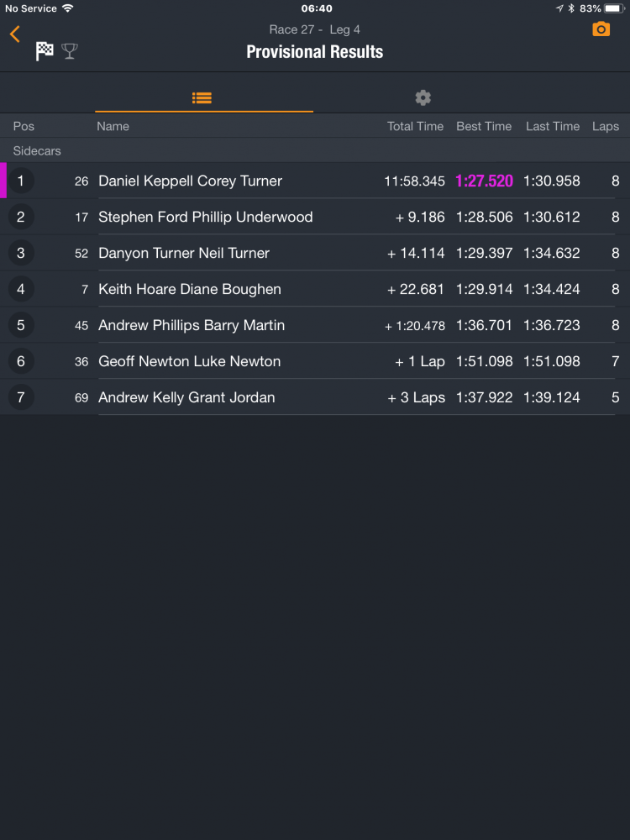Tap the Total Time column header
Image resolution: width=630 pixels, height=840 pixels.
[x=415, y=126]
